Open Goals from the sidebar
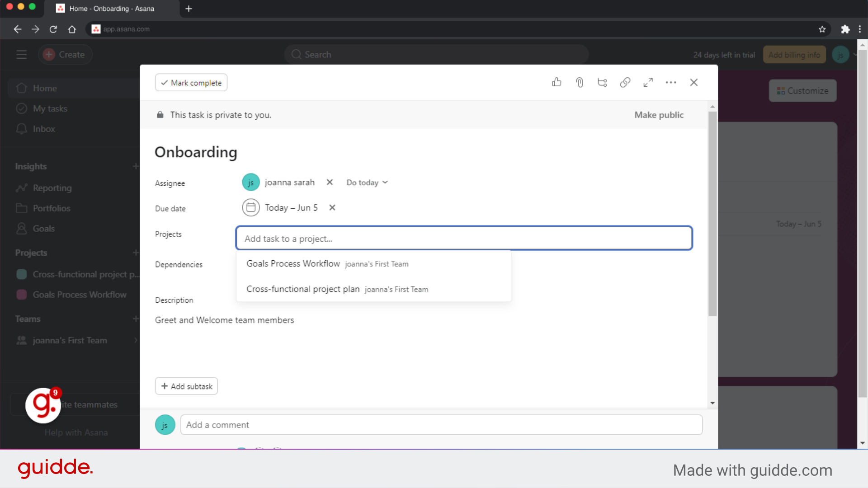Screen dimensions: 868x488 coord(44,228)
